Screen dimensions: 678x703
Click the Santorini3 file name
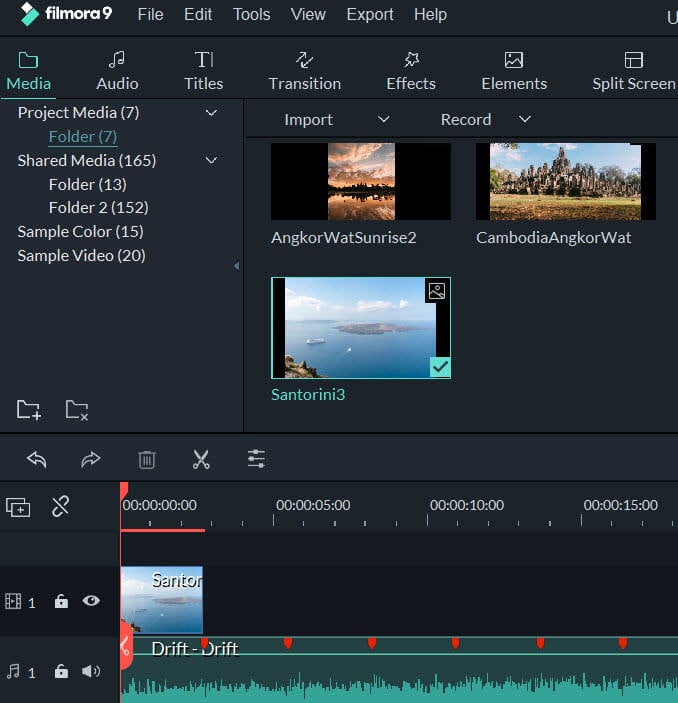tap(308, 395)
